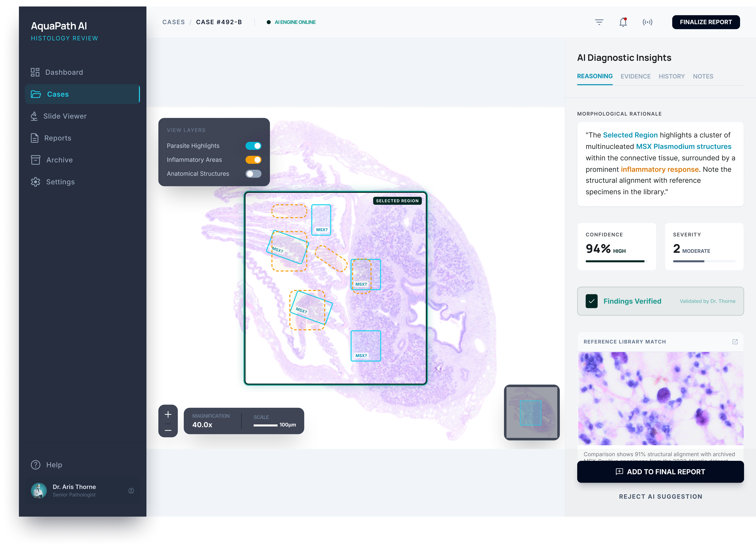Go to Cases breadcrumb link
Image resolution: width=756 pixels, height=548 pixels.
tap(173, 22)
